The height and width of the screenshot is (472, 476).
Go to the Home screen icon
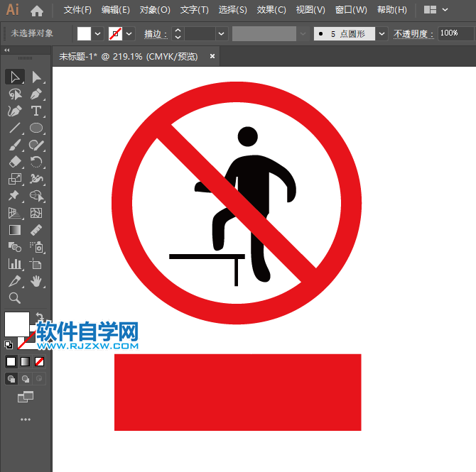(x=37, y=11)
